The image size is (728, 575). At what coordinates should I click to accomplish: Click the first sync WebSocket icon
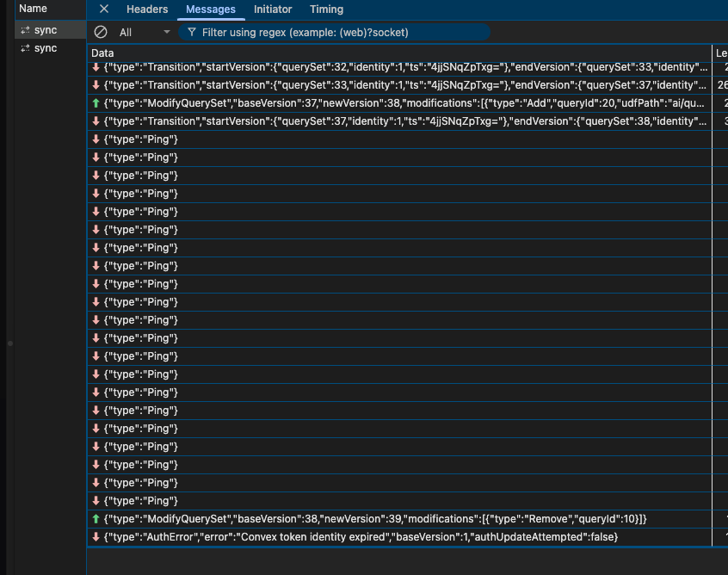click(25, 30)
